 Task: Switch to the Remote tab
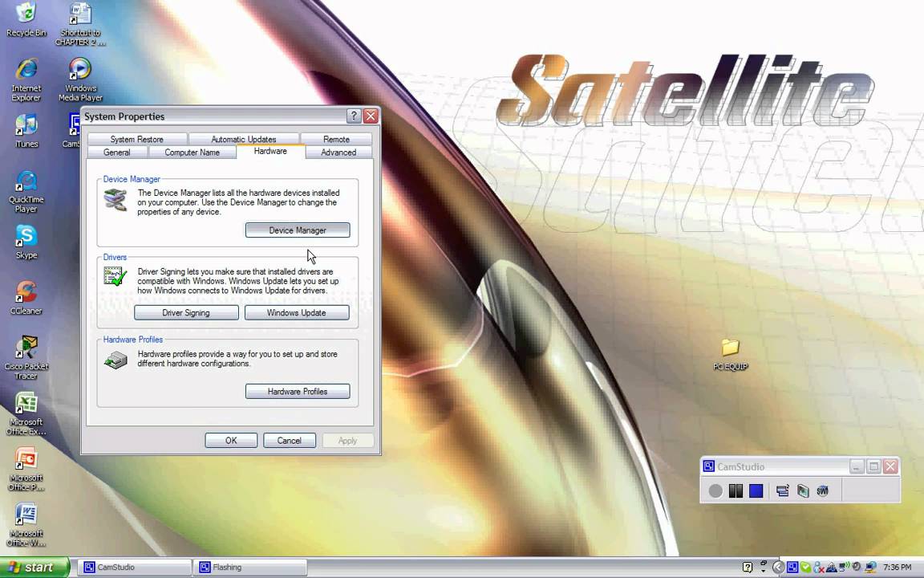pyautogui.click(x=336, y=139)
